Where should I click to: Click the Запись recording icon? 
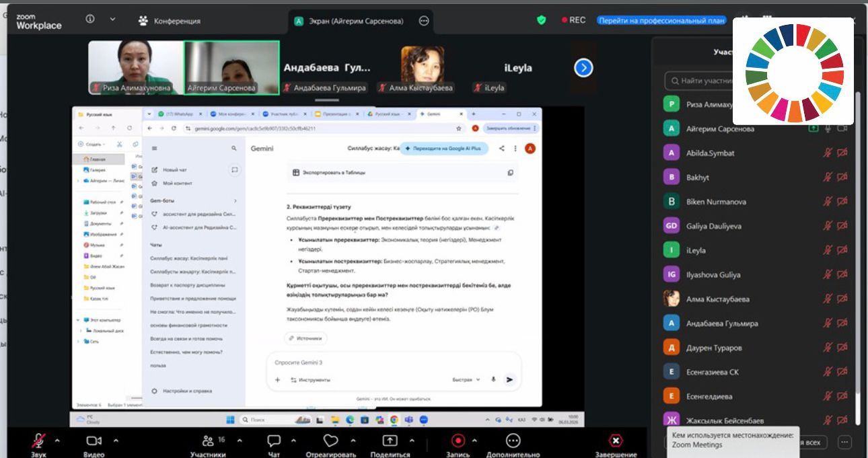tap(458, 440)
